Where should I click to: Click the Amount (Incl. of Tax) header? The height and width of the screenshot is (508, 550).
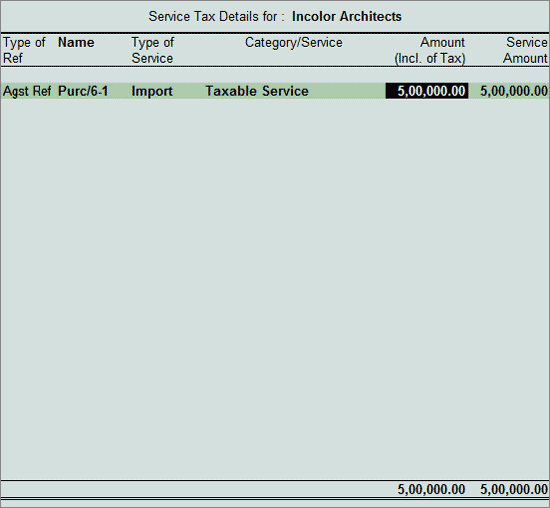[430, 50]
